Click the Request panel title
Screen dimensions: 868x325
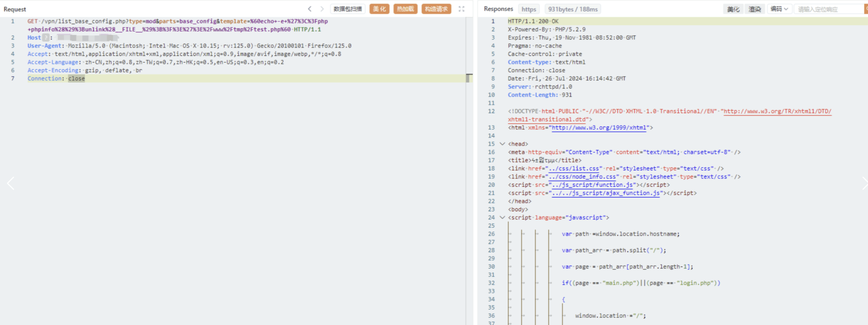tap(15, 9)
